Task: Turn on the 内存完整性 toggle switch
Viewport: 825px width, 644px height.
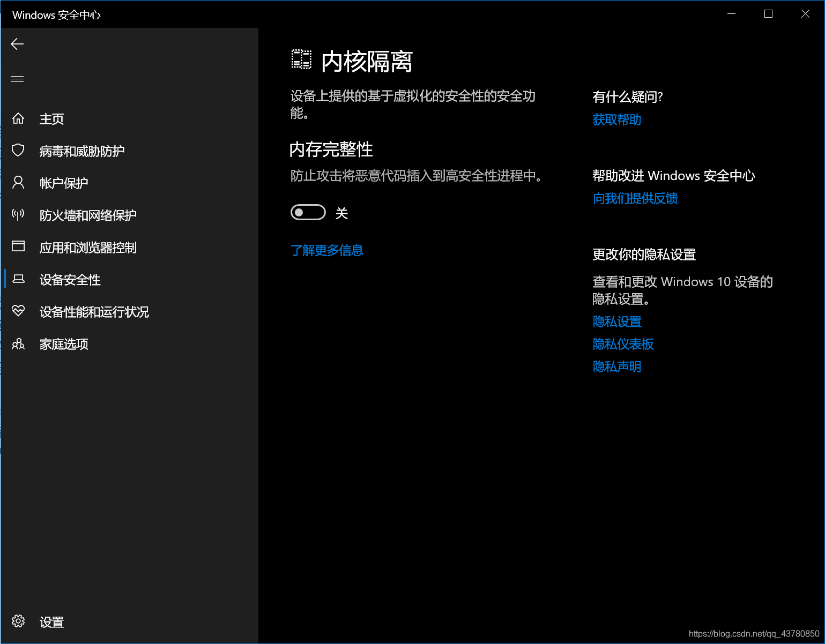Action: point(308,213)
